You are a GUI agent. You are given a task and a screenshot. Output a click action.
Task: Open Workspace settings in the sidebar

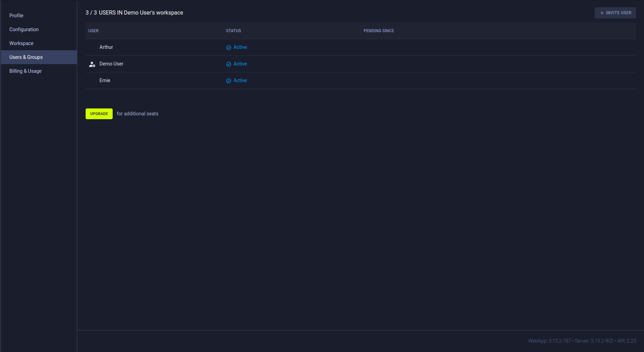(21, 43)
